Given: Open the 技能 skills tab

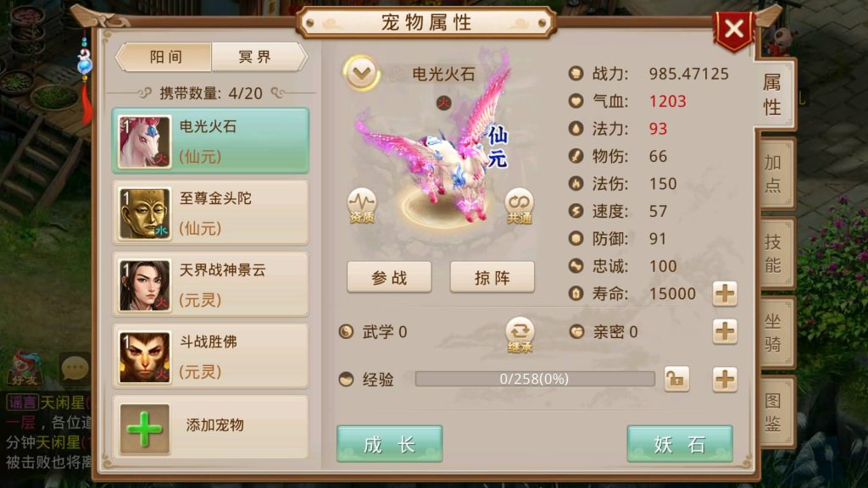Looking at the screenshot, I should click(x=775, y=252).
